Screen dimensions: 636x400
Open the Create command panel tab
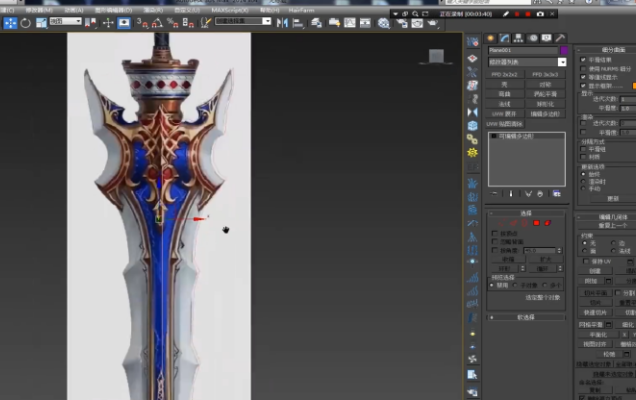click(x=493, y=38)
